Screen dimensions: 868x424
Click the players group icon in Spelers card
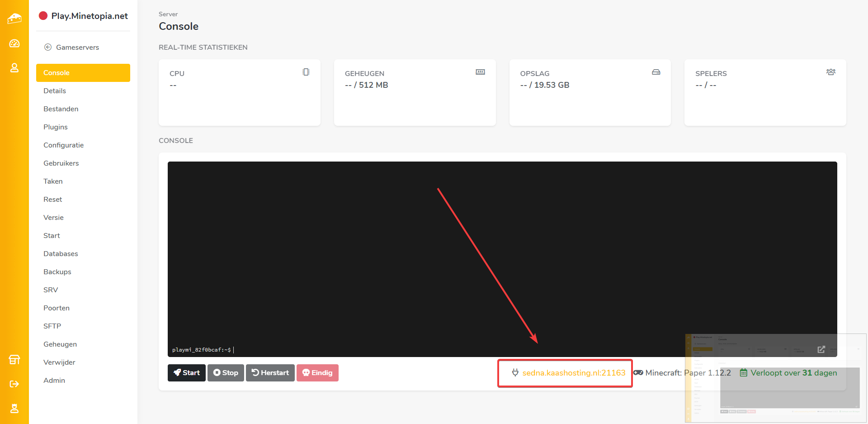tap(830, 72)
